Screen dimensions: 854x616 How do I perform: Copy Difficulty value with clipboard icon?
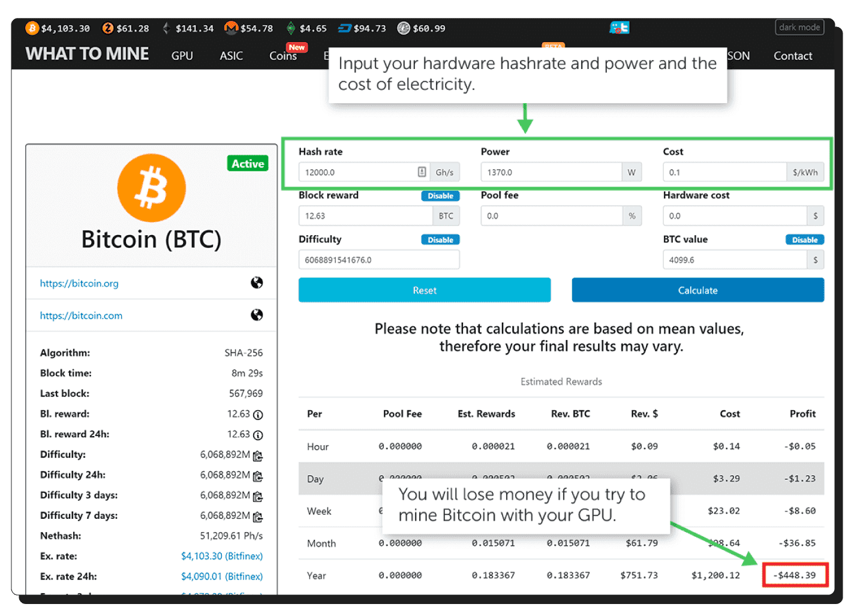click(258, 456)
